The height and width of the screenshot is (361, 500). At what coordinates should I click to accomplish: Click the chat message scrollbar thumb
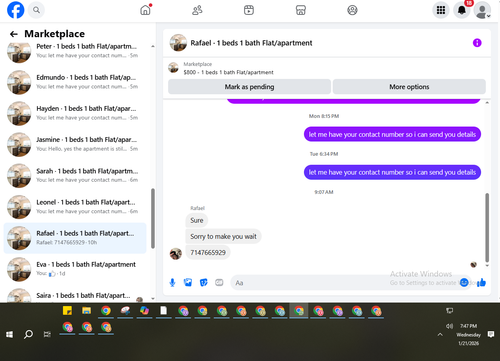pos(487,228)
